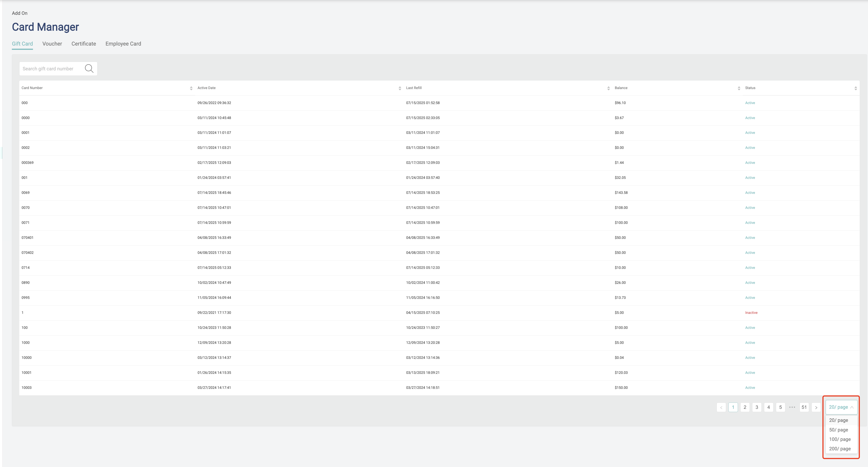
Task: Go to previous page arrow
Action: (721, 407)
